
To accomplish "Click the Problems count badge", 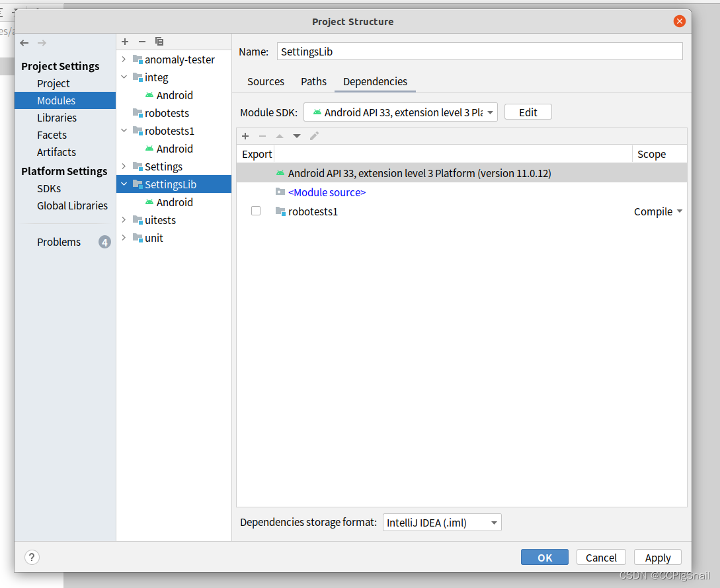I will click(104, 242).
